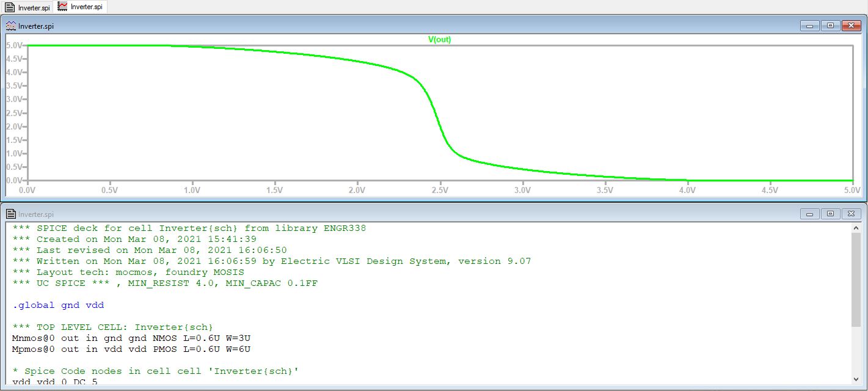Switch to the Inverter.spi netlist tab

click(27, 7)
